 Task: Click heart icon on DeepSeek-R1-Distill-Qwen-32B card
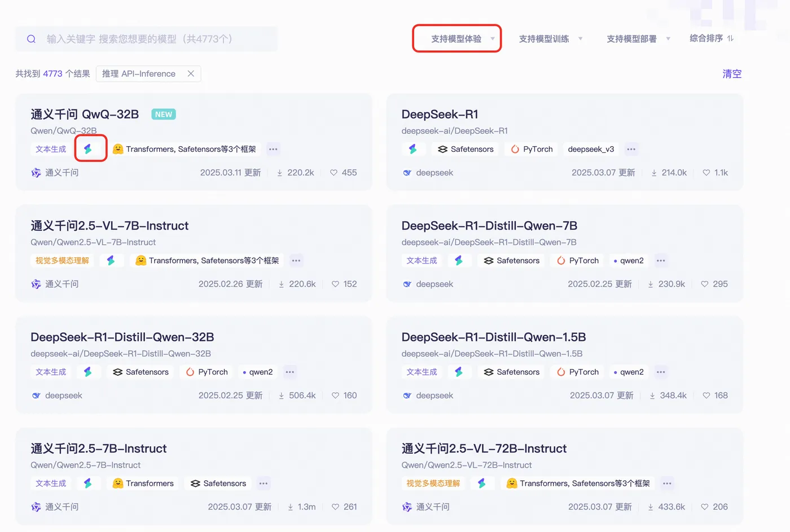[336, 395]
